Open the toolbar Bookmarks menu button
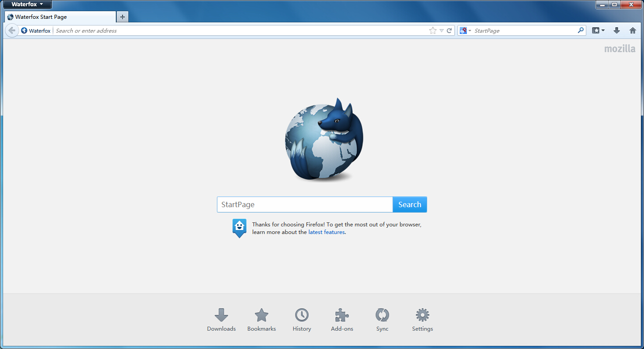Screen dimensions: 644x349 (598, 30)
